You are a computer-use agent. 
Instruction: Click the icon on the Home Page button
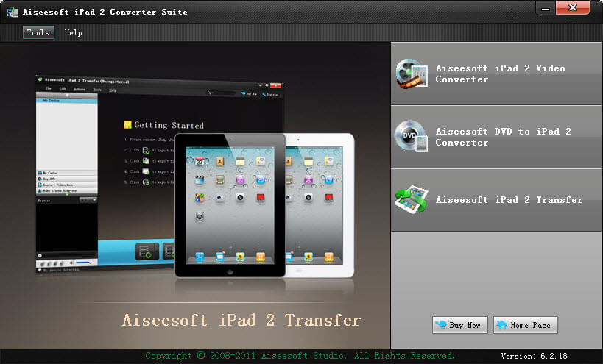pos(501,325)
